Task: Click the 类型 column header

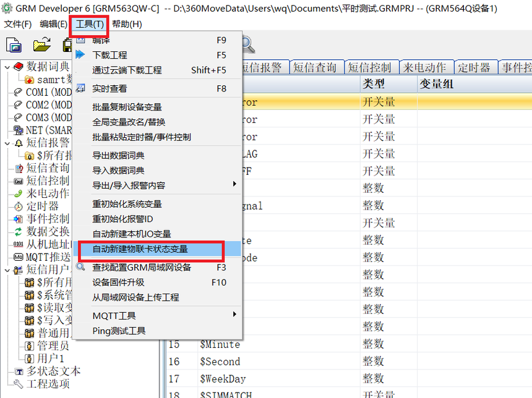Action: click(x=388, y=83)
